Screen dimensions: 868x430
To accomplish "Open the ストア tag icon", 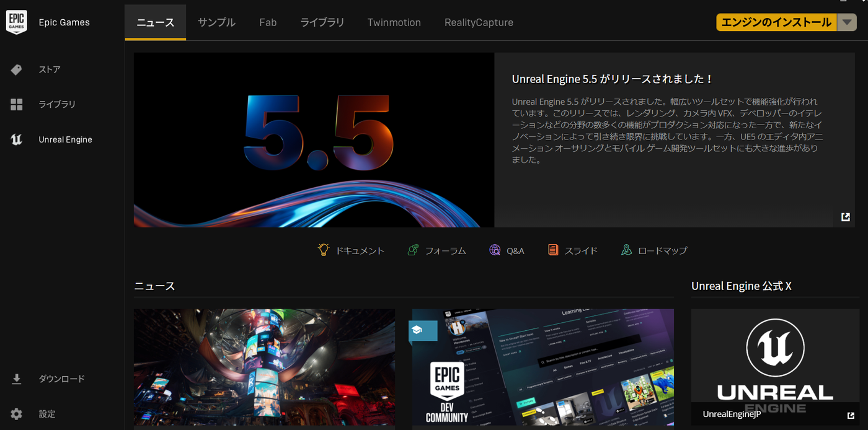I will 17,69.
